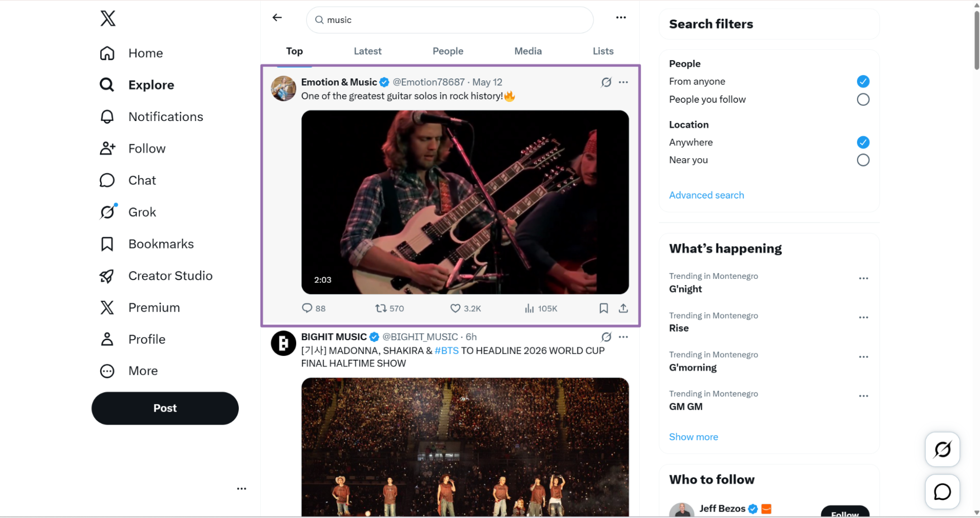Open more menu on Emotion & Music post
The height and width of the screenshot is (518, 980).
click(623, 82)
